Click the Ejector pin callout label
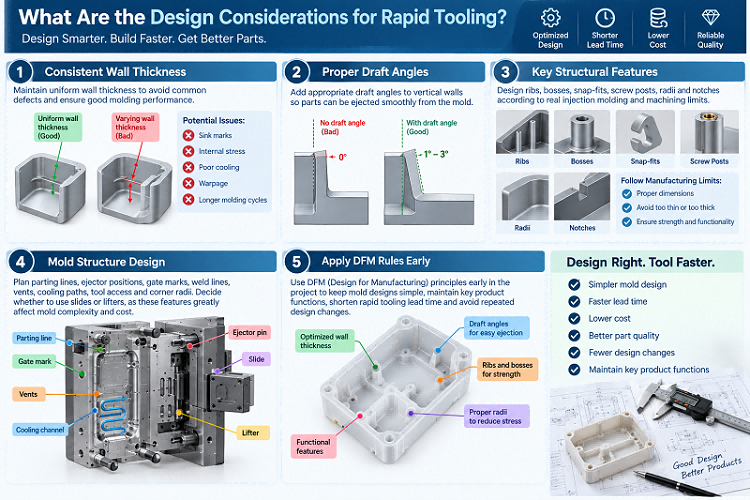 [x=249, y=333]
